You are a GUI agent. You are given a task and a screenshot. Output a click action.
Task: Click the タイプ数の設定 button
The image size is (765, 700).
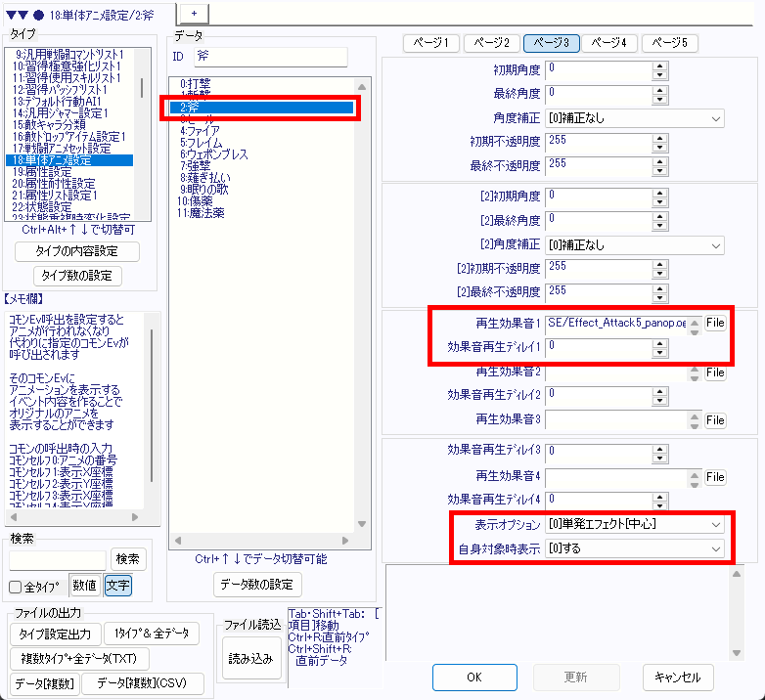tap(78, 275)
